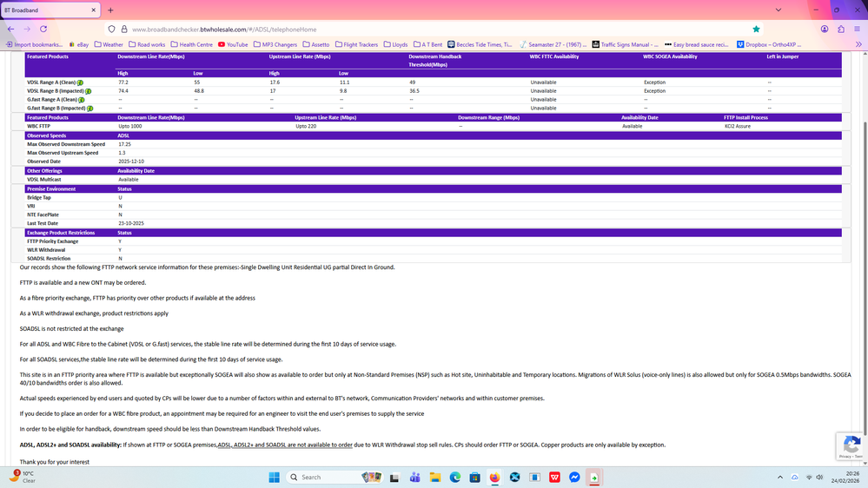Toggle the bookmark star for this page

[756, 30]
